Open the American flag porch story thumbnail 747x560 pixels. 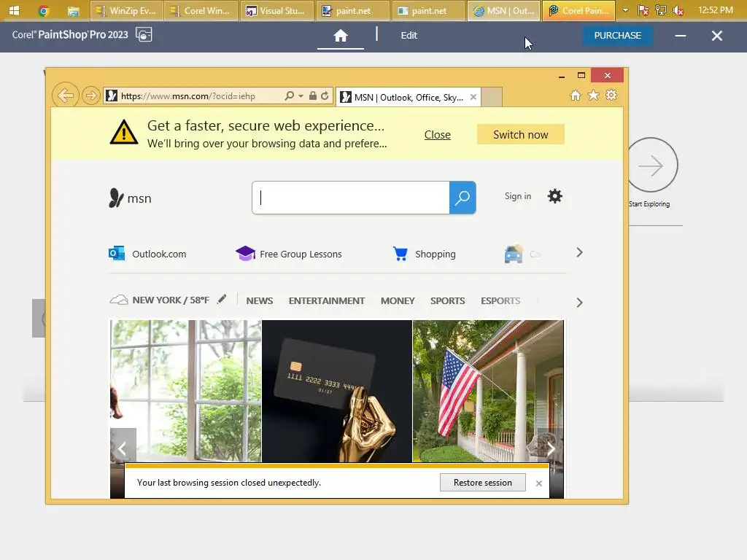488,391
